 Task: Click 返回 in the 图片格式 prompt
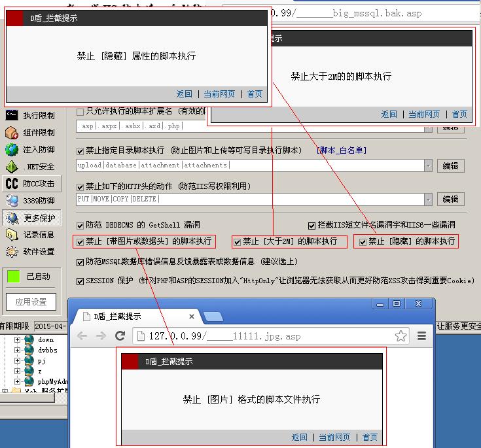click(299, 437)
